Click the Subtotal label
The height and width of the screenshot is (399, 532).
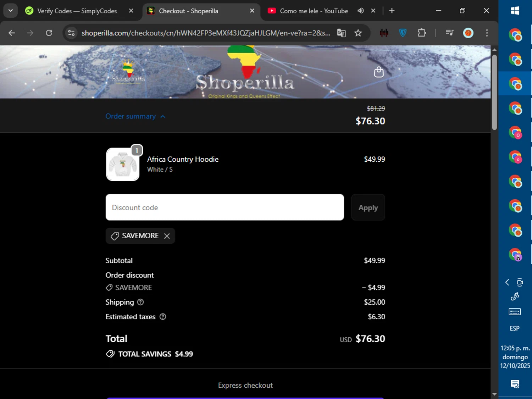click(x=119, y=261)
